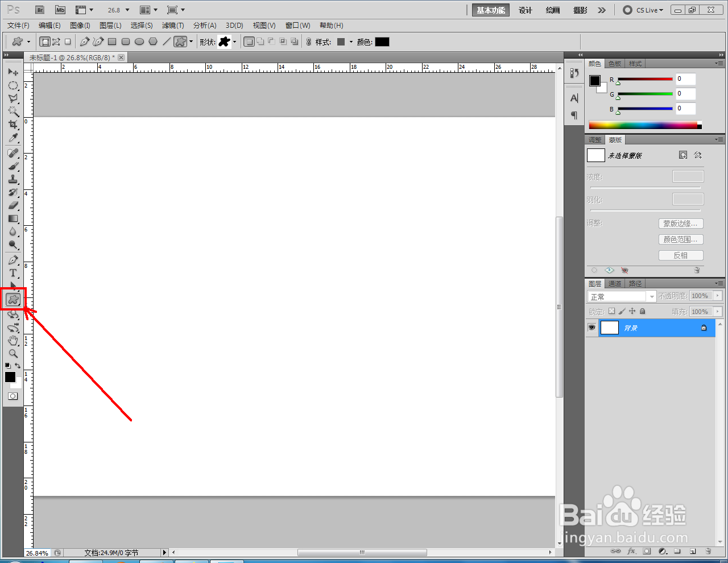Image resolution: width=728 pixels, height=563 pixels.
Task: Select the History Brush tool
Action: pos(13,193)
